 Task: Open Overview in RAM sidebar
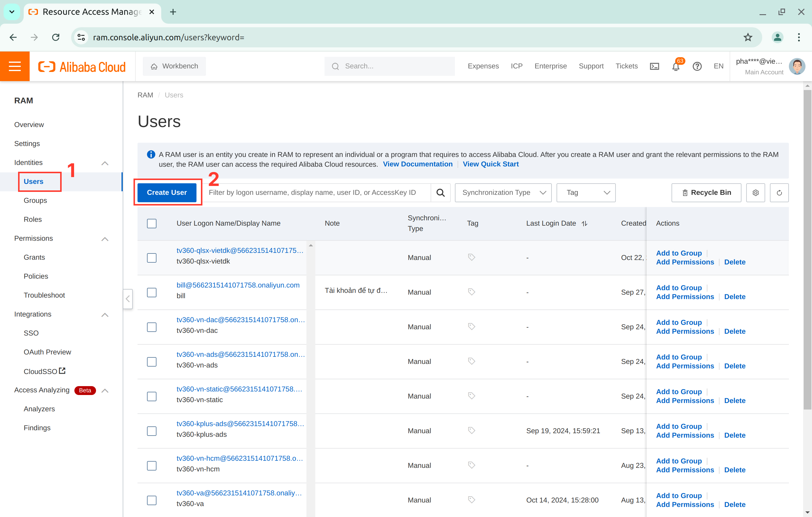coord(29,124)
